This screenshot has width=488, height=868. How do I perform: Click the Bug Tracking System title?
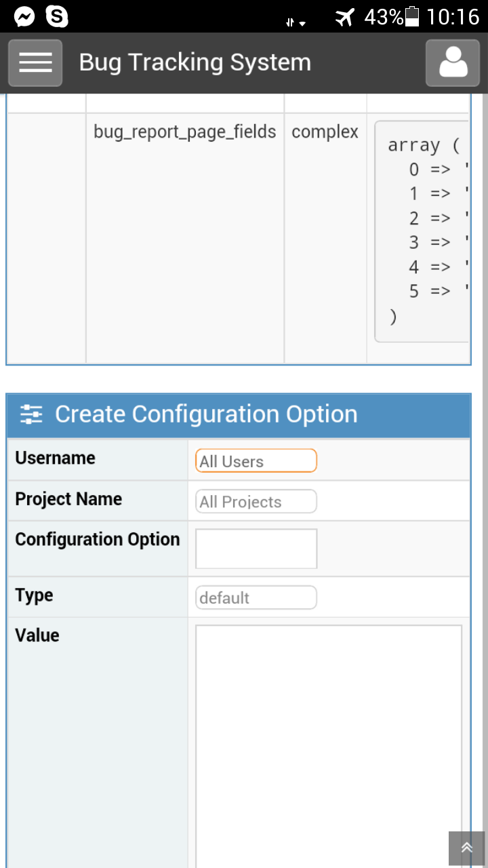point(195,62)
